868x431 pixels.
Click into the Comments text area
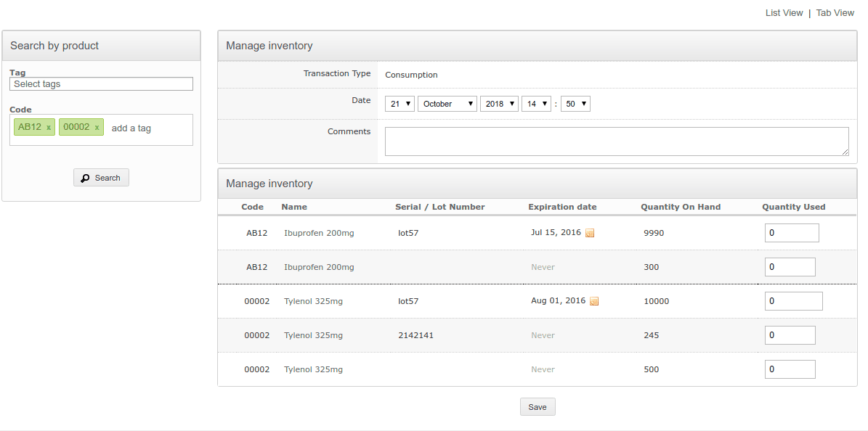point(616,141)
